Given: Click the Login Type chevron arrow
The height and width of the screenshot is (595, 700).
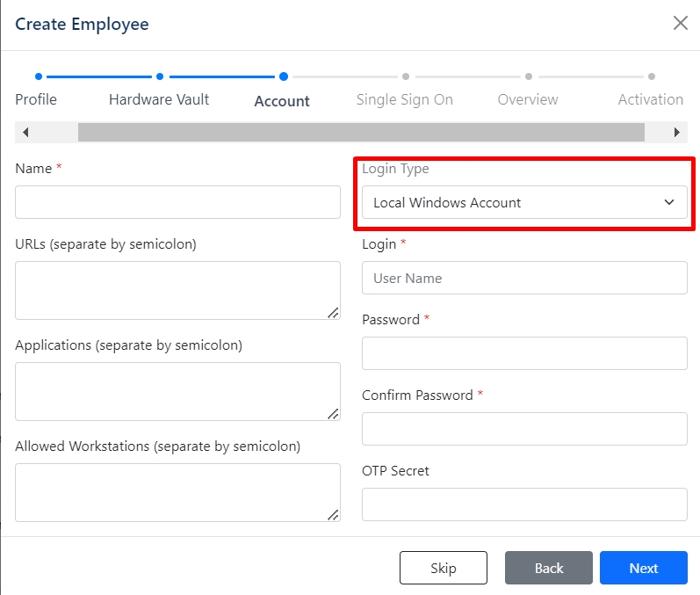Looking at the screenshot, I should pyautogui.click(x=668, y=202).
